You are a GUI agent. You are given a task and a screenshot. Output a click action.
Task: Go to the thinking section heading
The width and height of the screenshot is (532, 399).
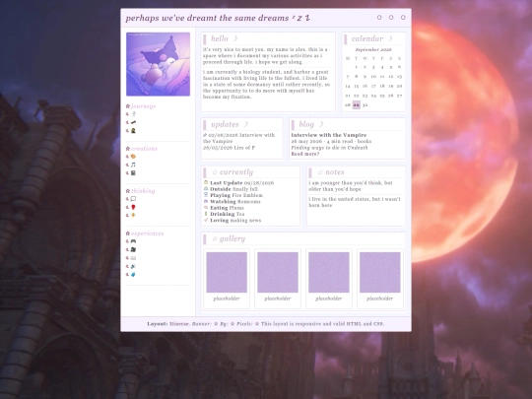click(x=143, y=191)
